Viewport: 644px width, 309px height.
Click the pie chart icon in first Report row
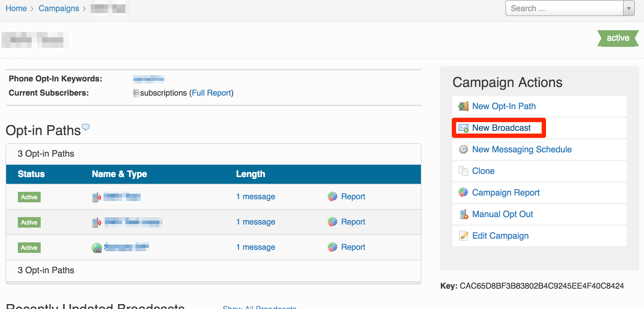[x=332, y=196]
